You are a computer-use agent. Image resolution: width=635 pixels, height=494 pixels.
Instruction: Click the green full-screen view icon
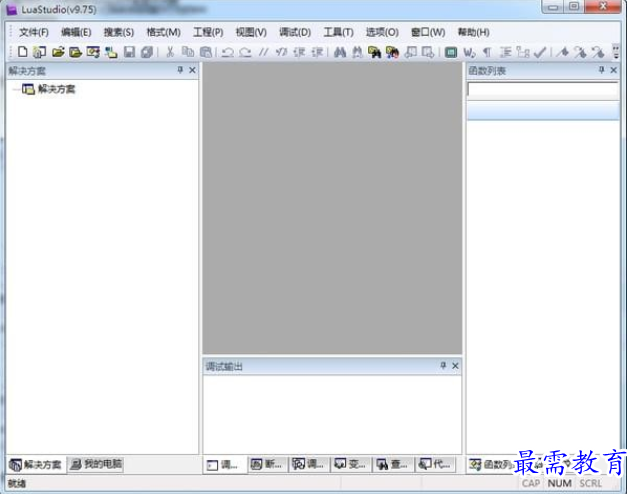pos(450,52)
